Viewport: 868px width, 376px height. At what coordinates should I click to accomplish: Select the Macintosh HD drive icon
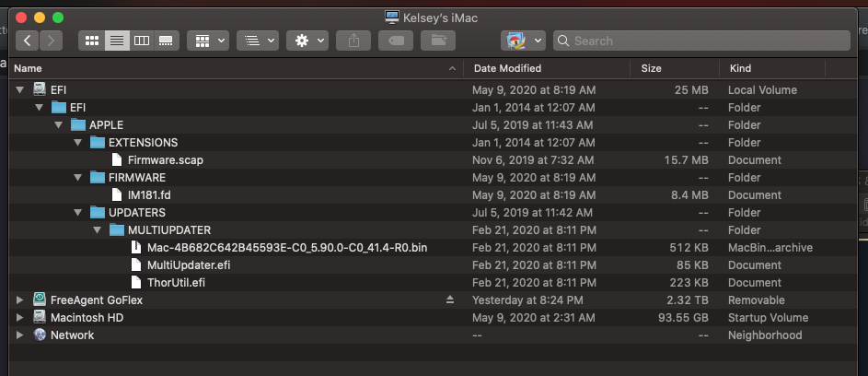click(x=40, y=318)
